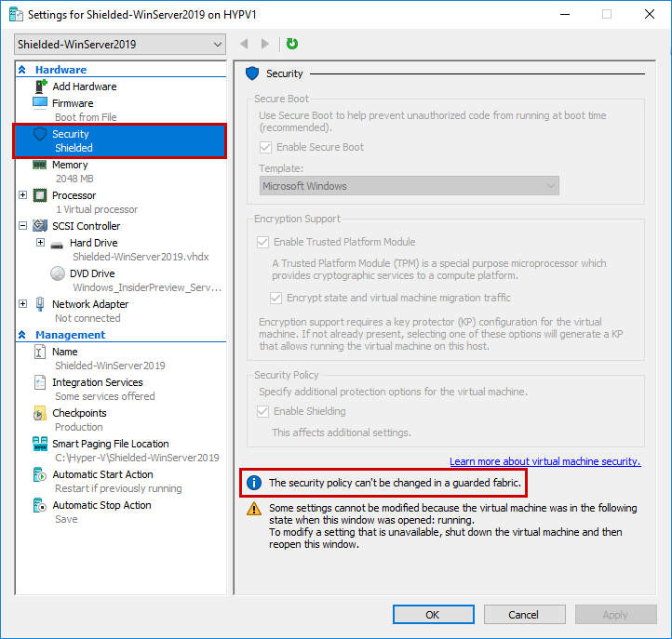
Task: Select Smart Paging File Location item
Action: tap(110, 444)
